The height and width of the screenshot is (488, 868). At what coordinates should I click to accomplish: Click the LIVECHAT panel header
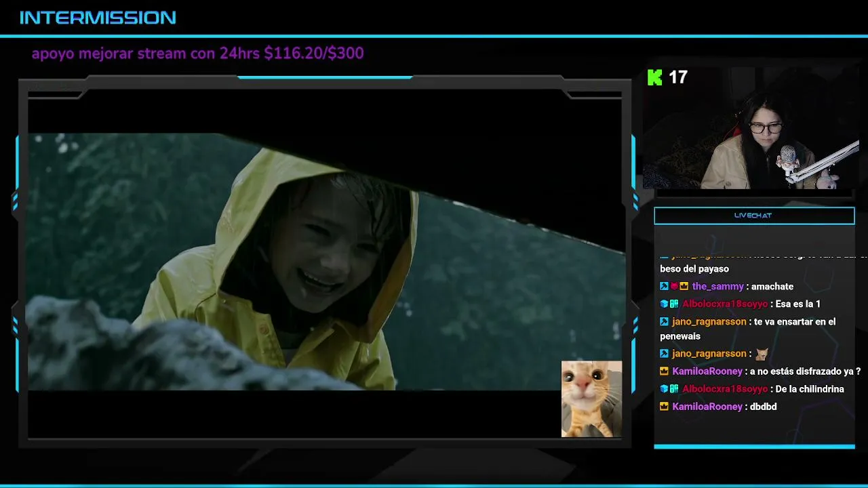754,216
